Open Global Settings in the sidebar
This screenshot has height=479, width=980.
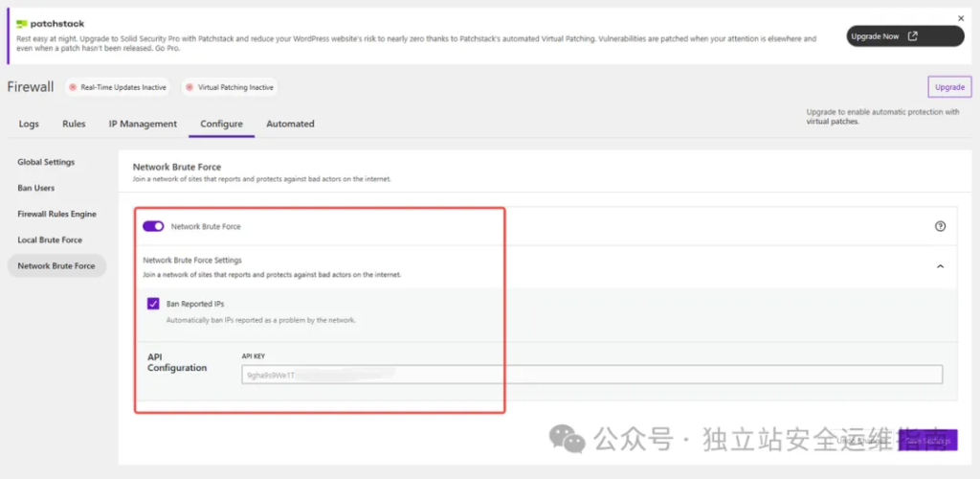(46, 162)
